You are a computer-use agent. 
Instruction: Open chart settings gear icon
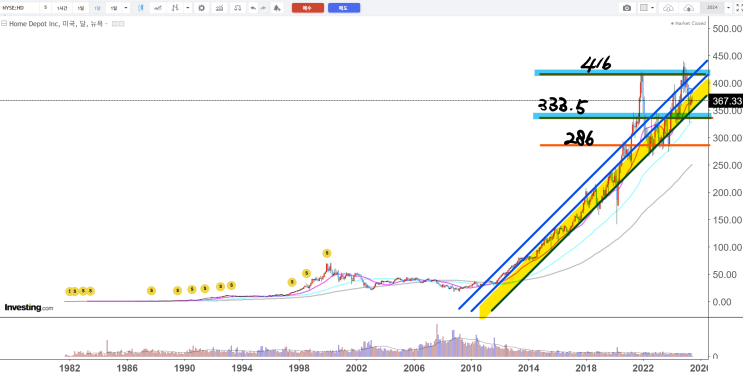pyautogui.click(x=201, y=8)
